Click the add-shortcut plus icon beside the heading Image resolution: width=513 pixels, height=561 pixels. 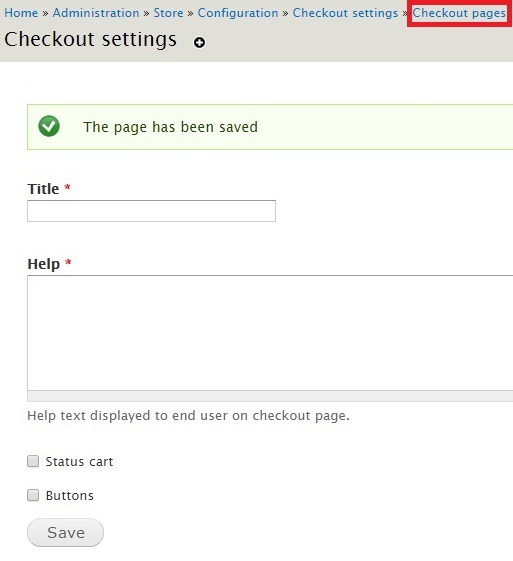click(199, 43)
